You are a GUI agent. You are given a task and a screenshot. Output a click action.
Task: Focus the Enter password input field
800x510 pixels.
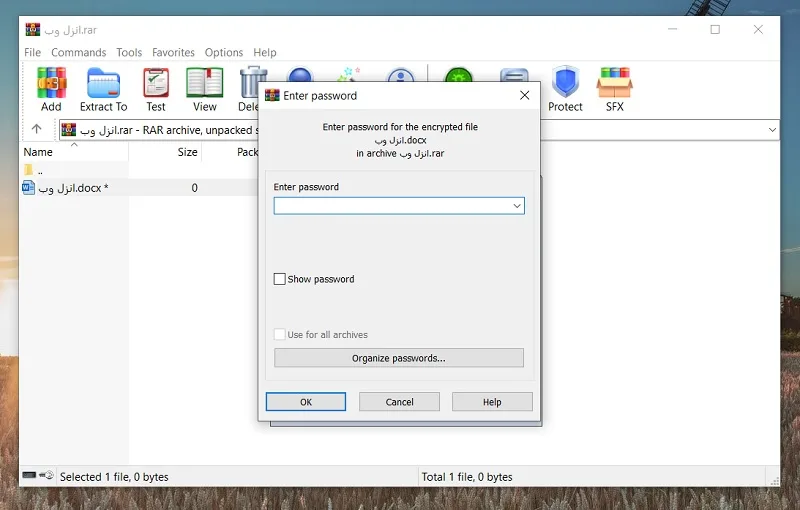[x=399, y=206]
